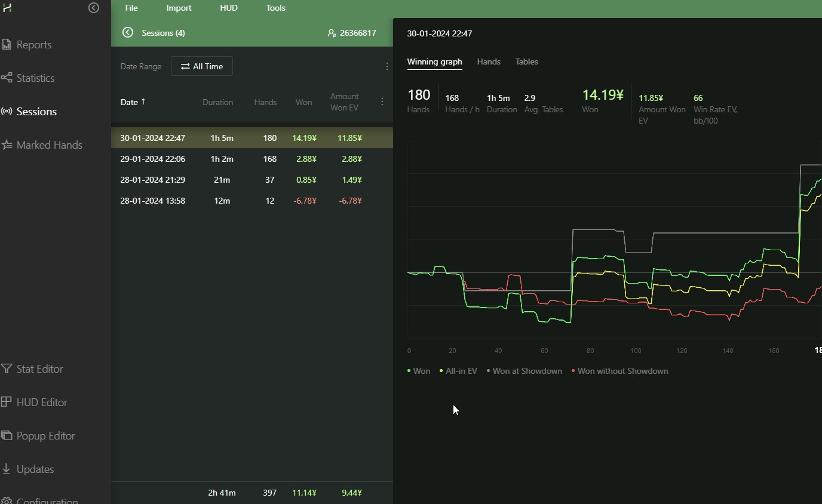Select the 29-01-2024 22:06 session row

(x=252, y=159)
